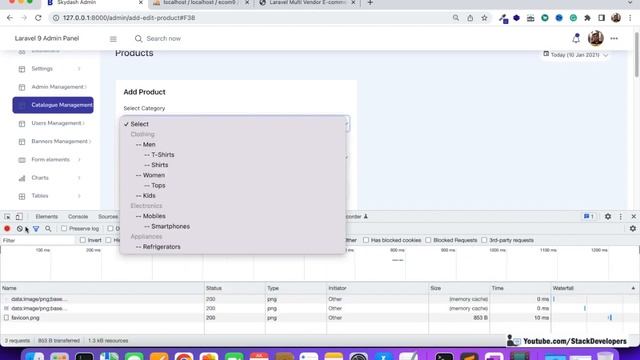640x360 pixels.
Task: Click the share page icon in address bar
Action: pos(470,18)
